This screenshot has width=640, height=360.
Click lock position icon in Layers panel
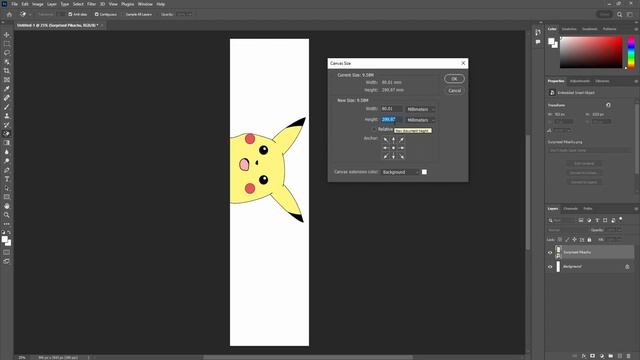(574, 240)
